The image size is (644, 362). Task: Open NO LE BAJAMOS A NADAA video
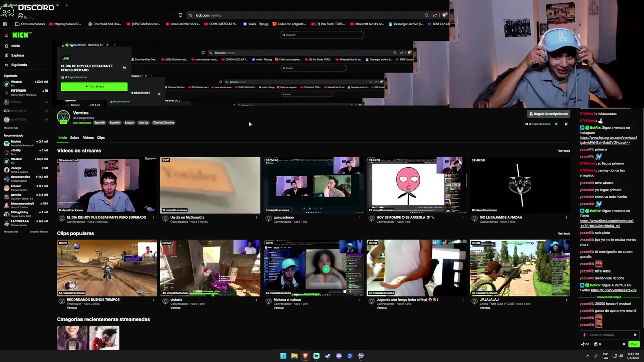520,186
